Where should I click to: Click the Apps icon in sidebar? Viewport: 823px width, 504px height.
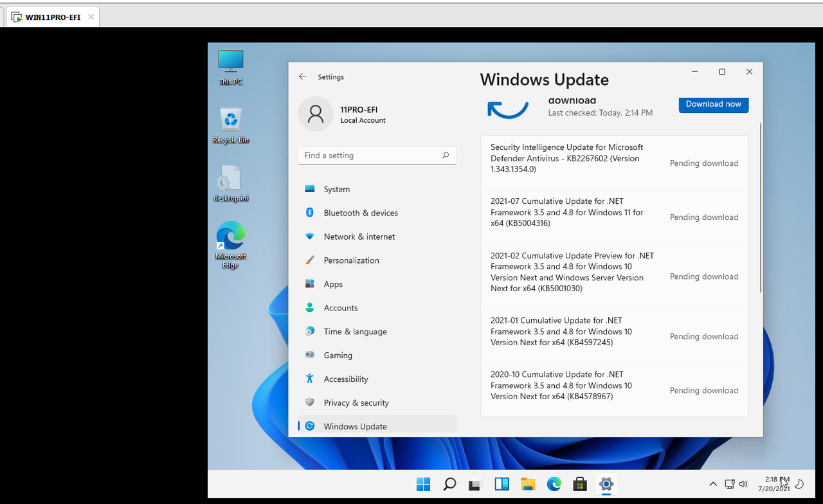pyautogui.click(x=310, y=284)
